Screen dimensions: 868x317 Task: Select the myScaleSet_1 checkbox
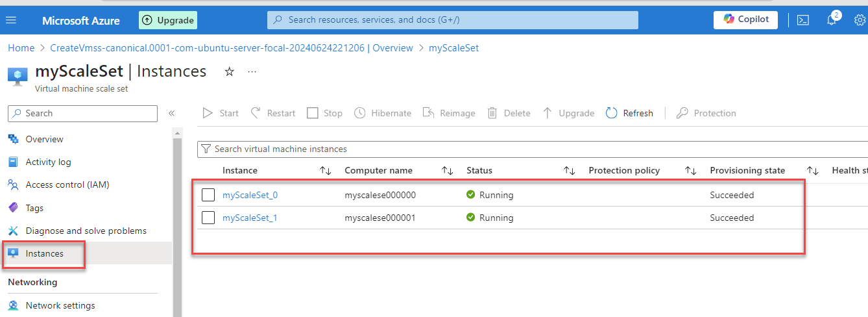(208, 218)
